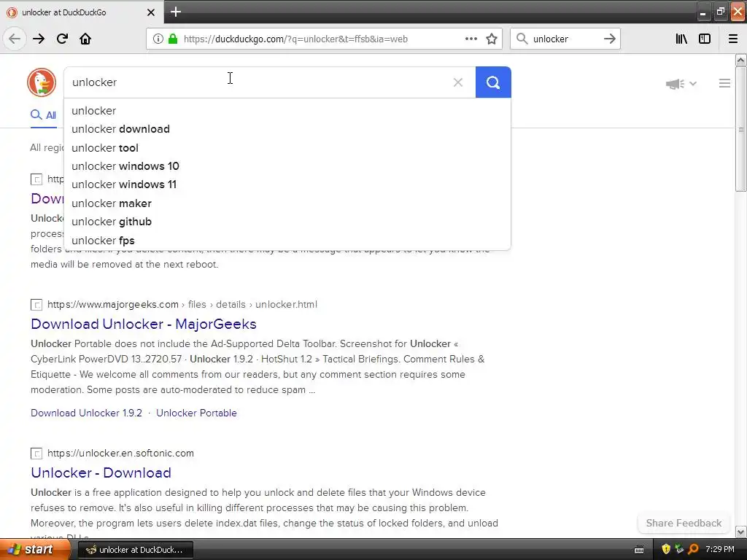747x560 pixels.
Task: Choose suggestion 'unlocker github'
Action: point(287,222)
